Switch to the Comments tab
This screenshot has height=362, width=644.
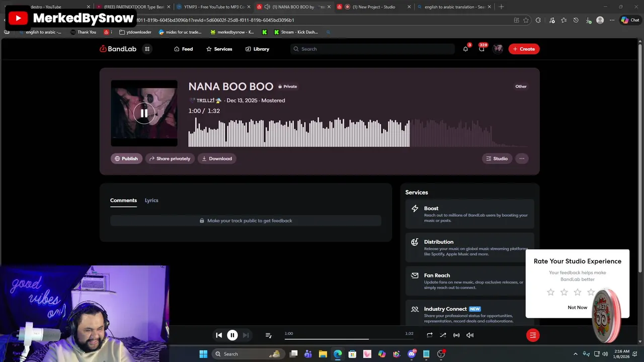[x=123, y=200]
